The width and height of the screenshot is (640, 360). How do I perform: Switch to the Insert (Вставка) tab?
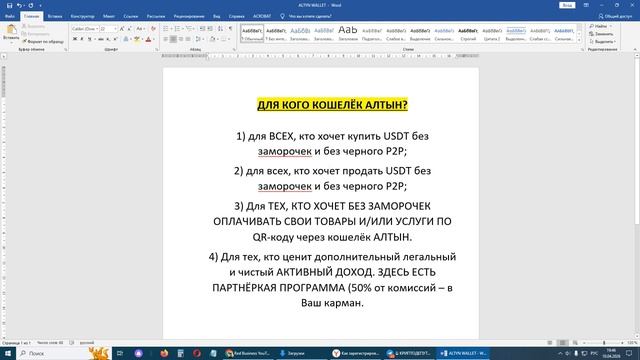pyautogui.click(x=55, y=16)
